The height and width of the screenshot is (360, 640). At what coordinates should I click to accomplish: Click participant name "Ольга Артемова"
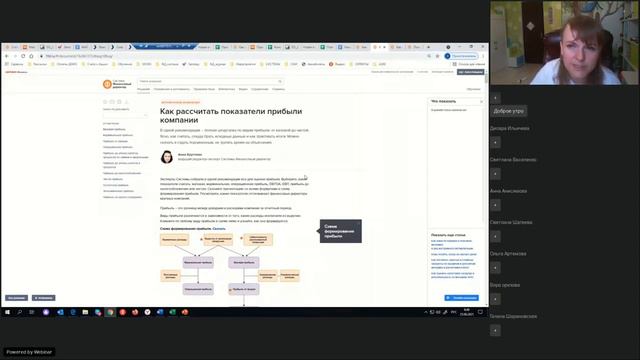508,254
